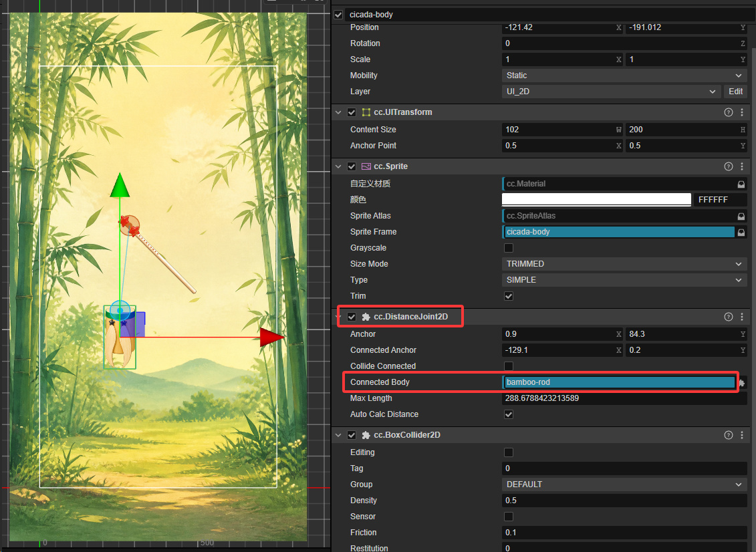Click cc.Material asset picker icon
756x552 pixels.
click(741, 184)
